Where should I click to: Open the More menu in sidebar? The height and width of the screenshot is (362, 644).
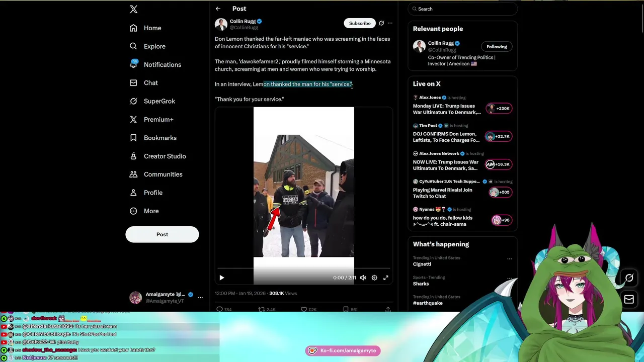144,211
